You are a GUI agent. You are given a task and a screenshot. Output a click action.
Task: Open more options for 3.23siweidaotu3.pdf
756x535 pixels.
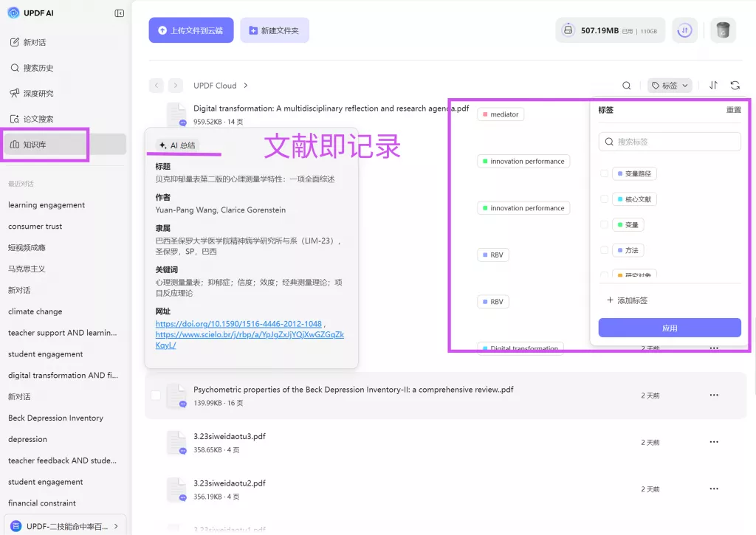[x=713, y=442]
